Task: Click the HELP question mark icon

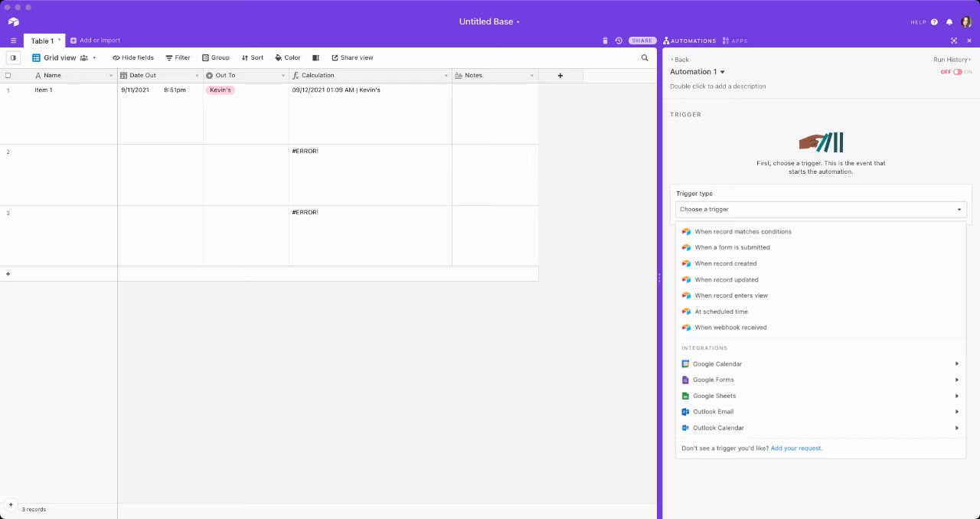Action: click(934, 22)
